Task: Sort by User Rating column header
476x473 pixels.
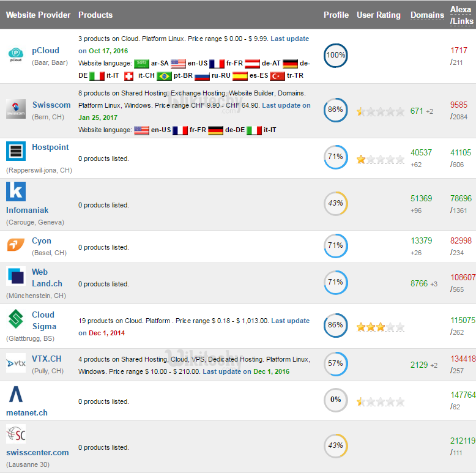Action: [x=379, y=15]
